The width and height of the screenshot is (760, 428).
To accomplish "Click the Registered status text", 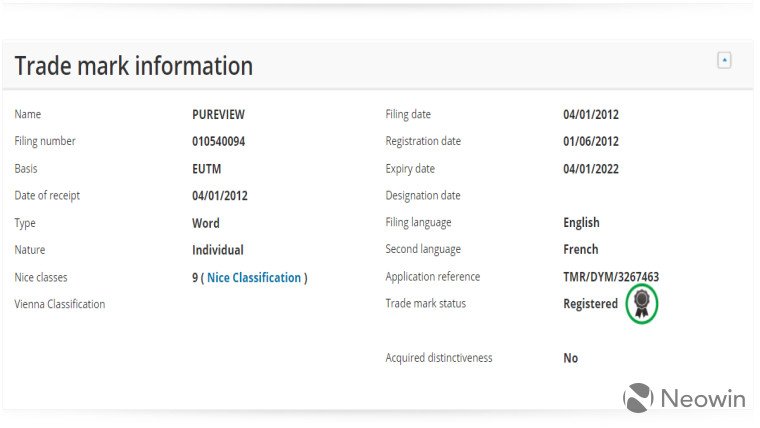I will 590,304.
